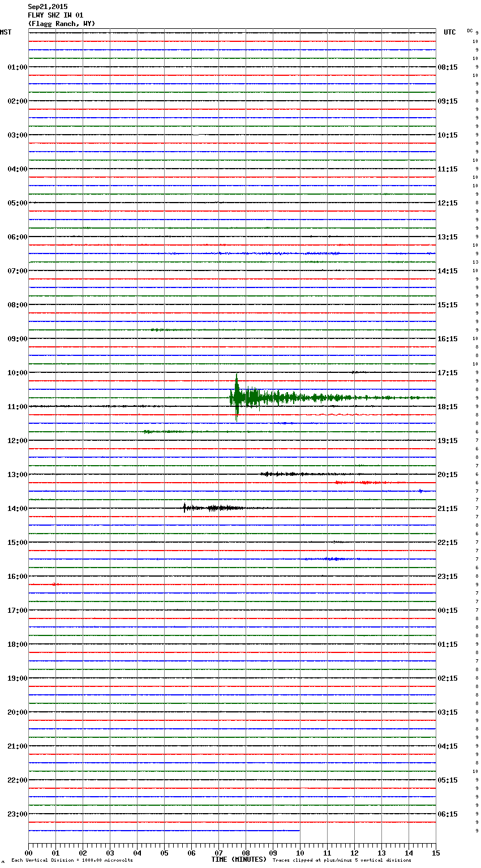Select the '06:15' UTC time label

pos(448,814)
